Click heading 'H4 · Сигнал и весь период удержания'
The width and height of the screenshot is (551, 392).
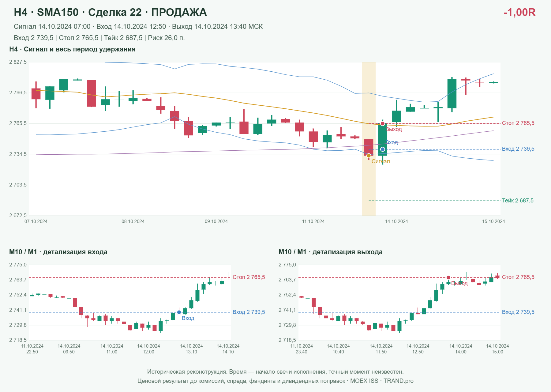72,49
